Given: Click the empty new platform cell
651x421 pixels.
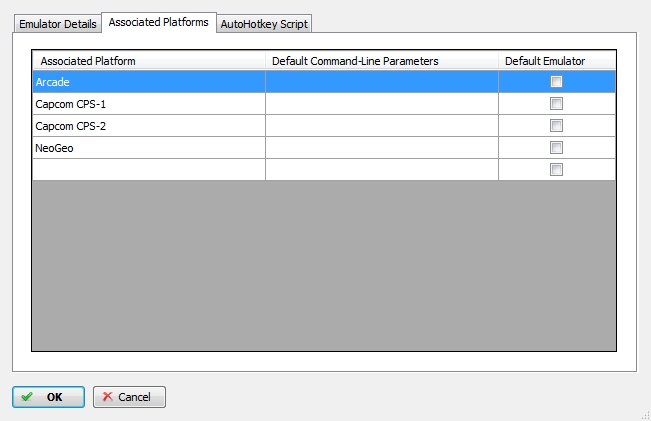Looking at the screenshot, I should tap(149, 170).
